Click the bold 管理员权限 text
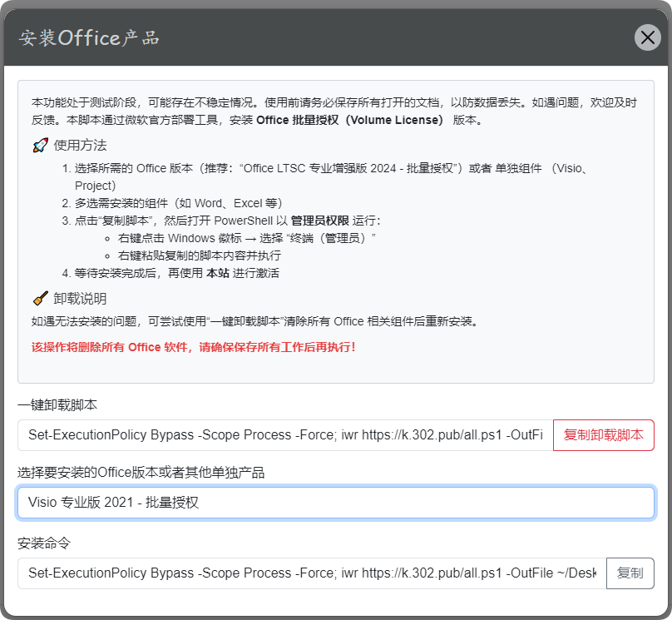This screenshot has height=620, width=672. tap(319, 221)
